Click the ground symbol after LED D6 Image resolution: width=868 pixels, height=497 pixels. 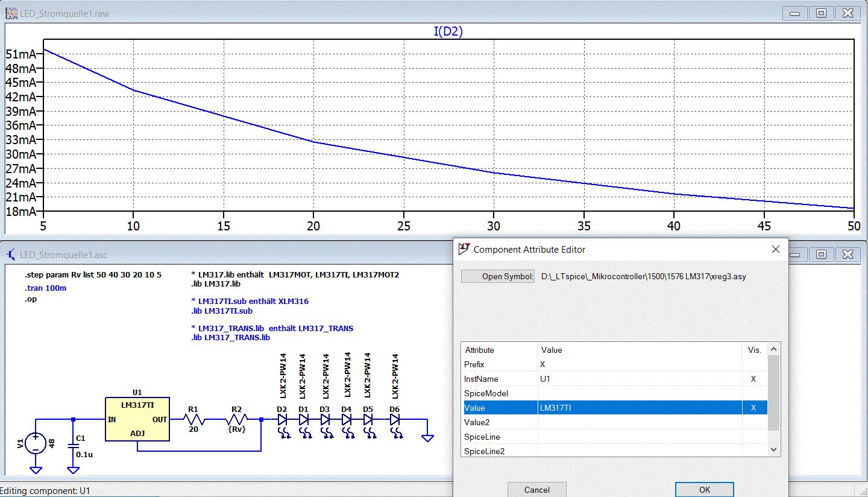(x=427, y=437)
